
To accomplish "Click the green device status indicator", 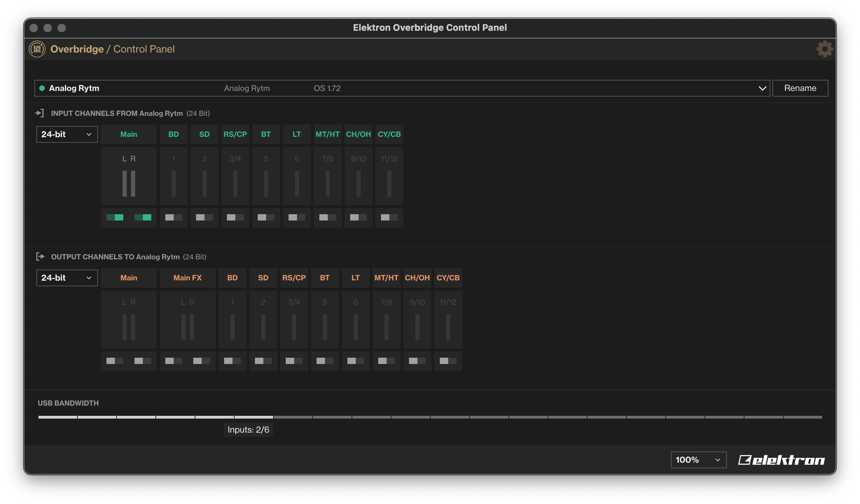I will (x=42, y=88).
